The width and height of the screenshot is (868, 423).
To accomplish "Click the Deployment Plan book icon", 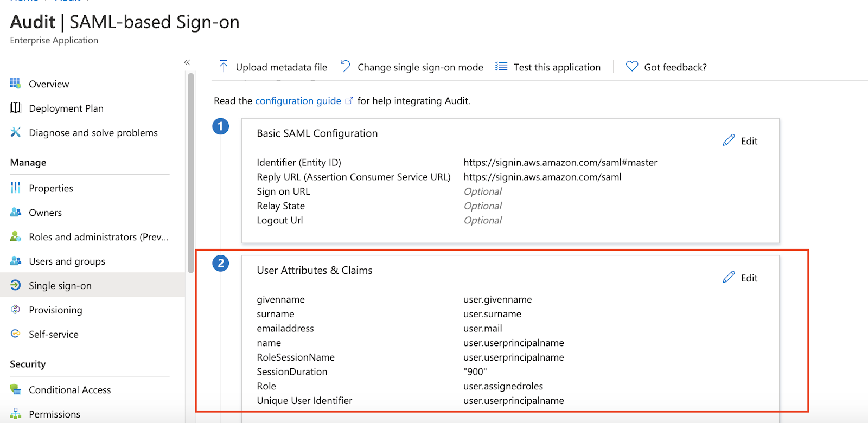I will (16, 108).
